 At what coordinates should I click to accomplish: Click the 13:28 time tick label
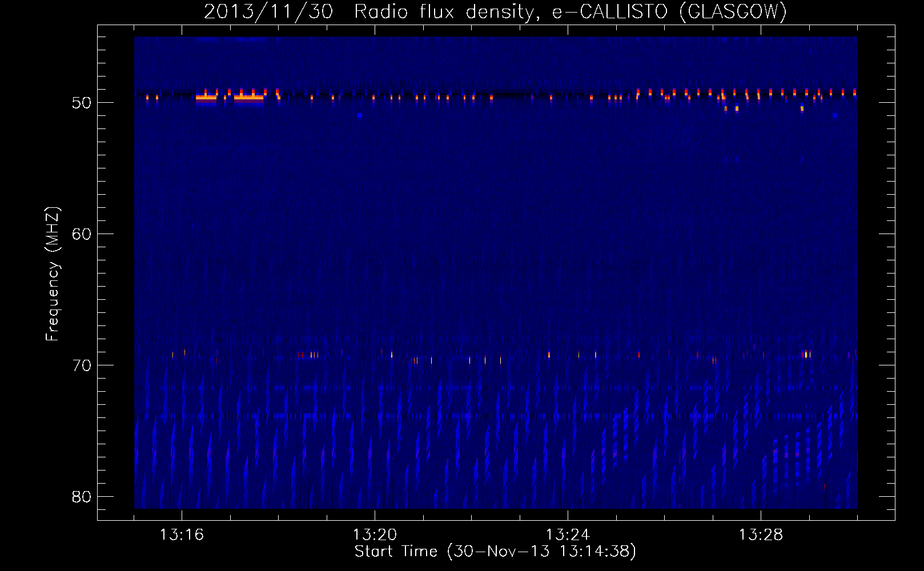point(761,535)
